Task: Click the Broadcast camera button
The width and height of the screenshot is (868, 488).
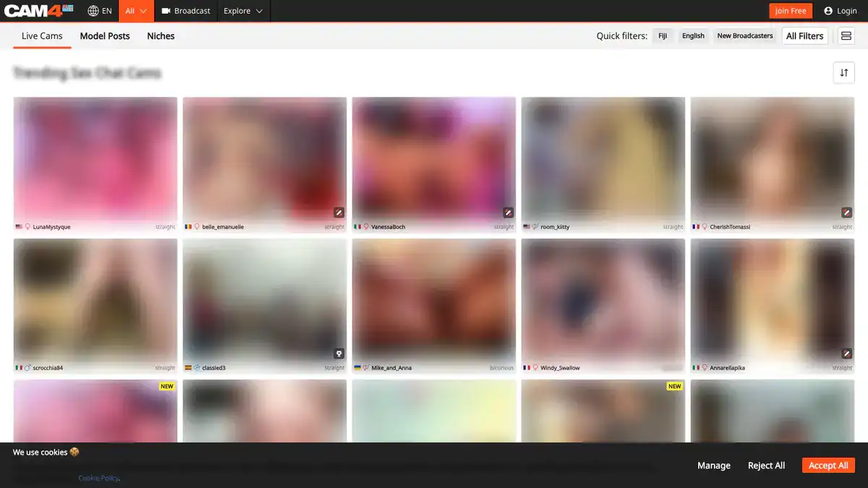Action: click(186, 11)
